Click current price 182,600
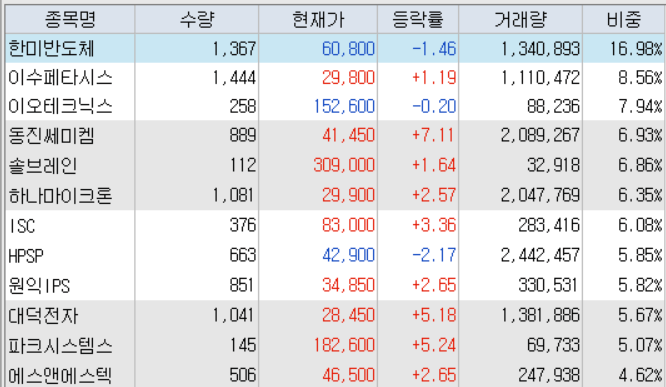The image size is (666, 387). [344, 345]
